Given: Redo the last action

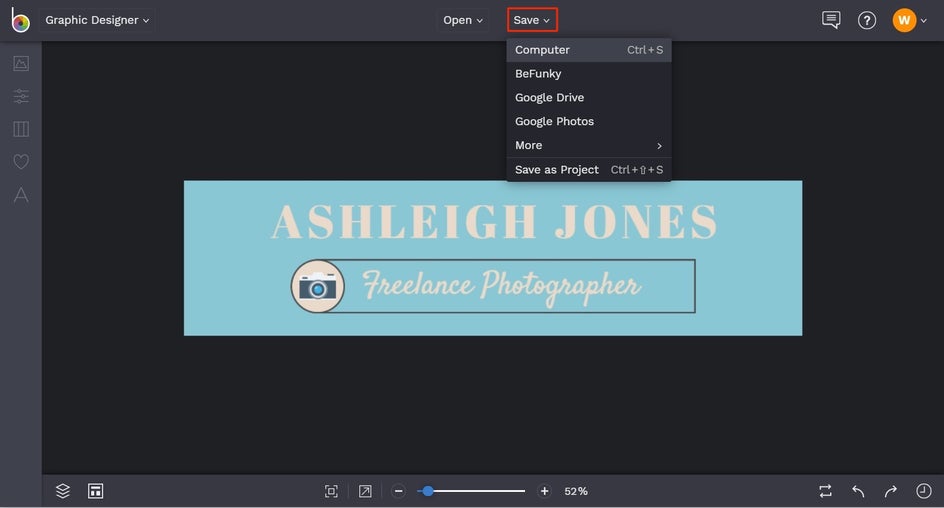Looking at the screenshot, I should pyautogui.click(x=891, y=491).
